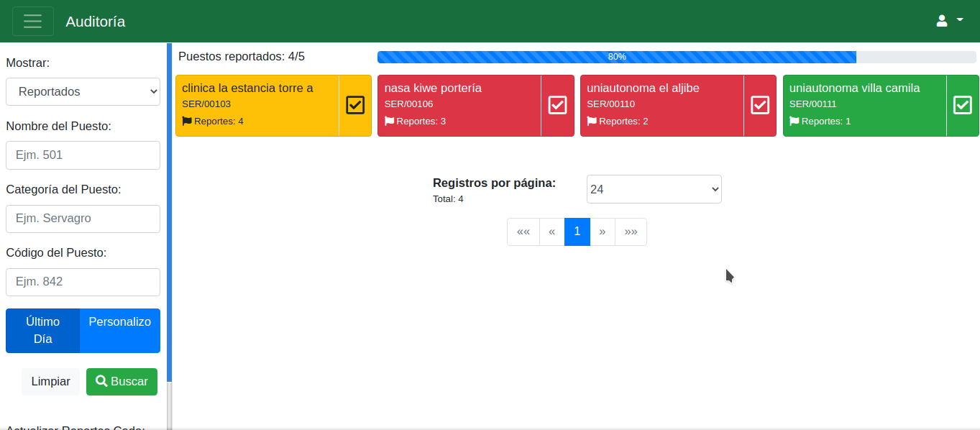Select the Personalizo filter tab
The width and height of the screenshot is (980, 430).
[119, 331]
